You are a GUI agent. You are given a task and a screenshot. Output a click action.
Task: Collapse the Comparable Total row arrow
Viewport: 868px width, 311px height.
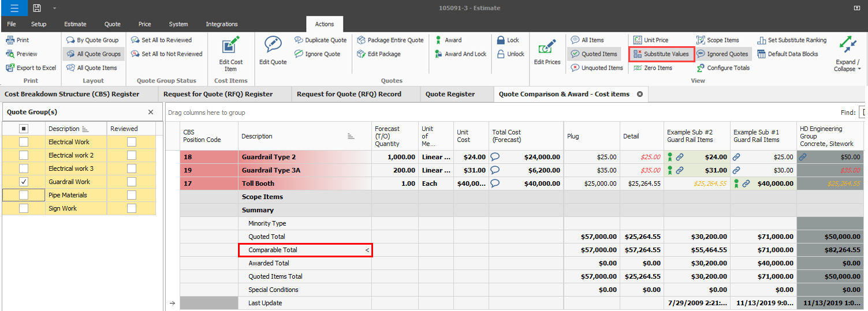click(367, 250)
